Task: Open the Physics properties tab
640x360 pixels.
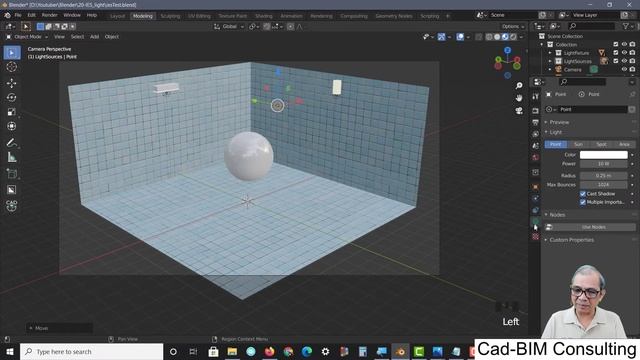Action: pos(536,198)
